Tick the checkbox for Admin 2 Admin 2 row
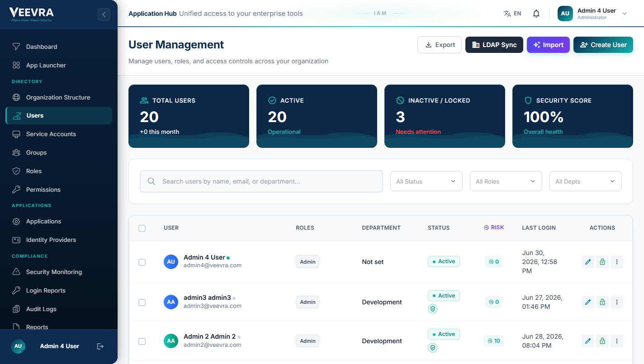 pyautogui.click(x=142, y=341)
